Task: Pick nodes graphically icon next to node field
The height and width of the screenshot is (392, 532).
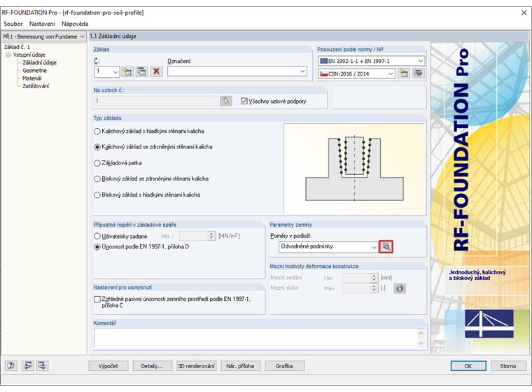Action: 226,101
